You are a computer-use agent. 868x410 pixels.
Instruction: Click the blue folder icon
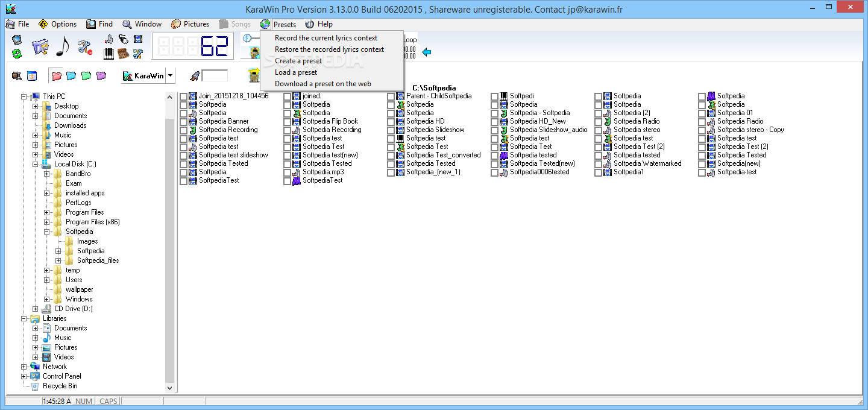(x=71, y=76)
